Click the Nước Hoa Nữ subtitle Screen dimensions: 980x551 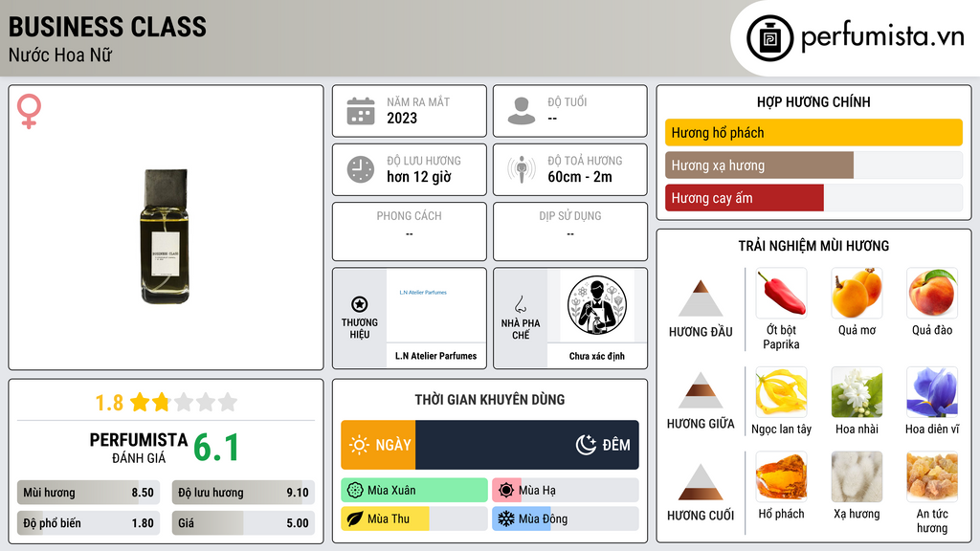(60, 55)
